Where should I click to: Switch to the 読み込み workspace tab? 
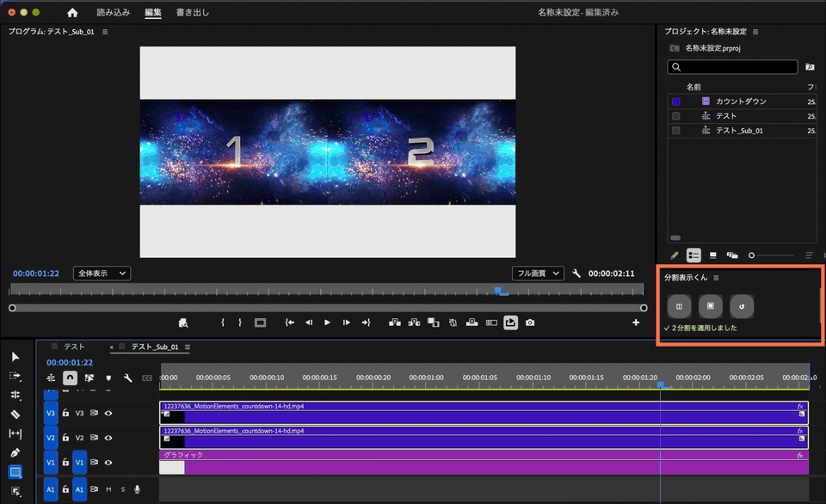[x=114, y=12]
